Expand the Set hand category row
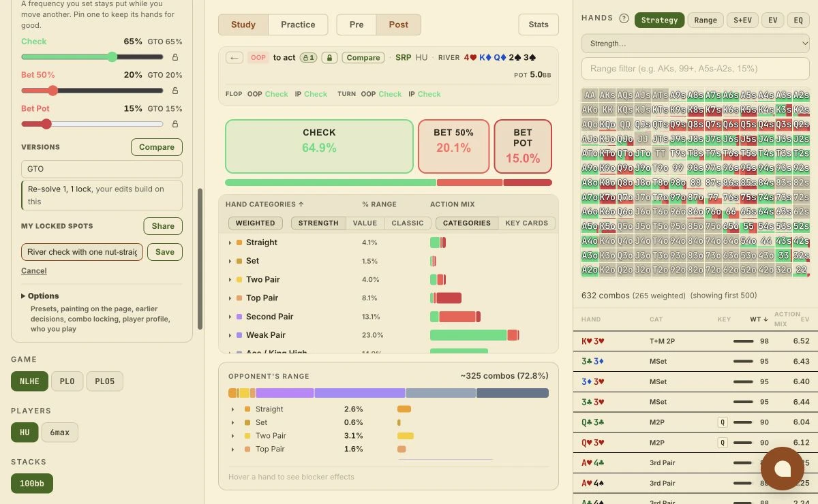Viewport: 818px width, 504px height. pyautogui.click(x=230, y=261)
